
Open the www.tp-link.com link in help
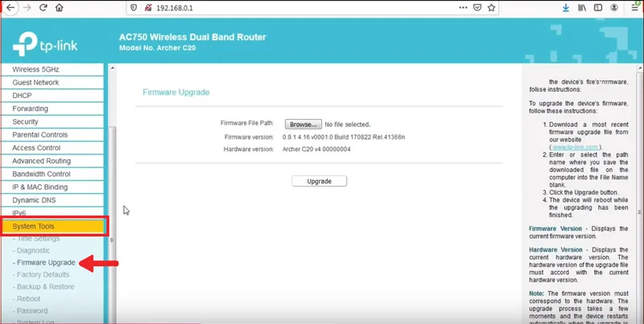(x=575, y=147)
